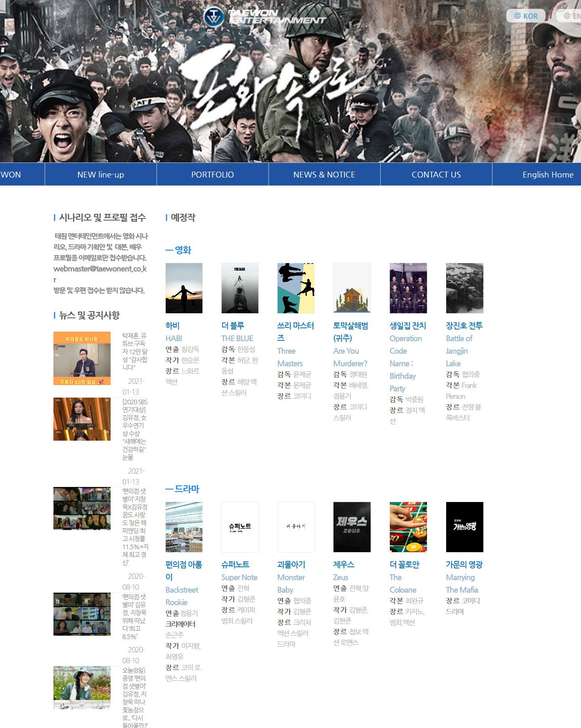Open the English Home page
This screenshot has width=581, height=728.
(x=548, y=175)
